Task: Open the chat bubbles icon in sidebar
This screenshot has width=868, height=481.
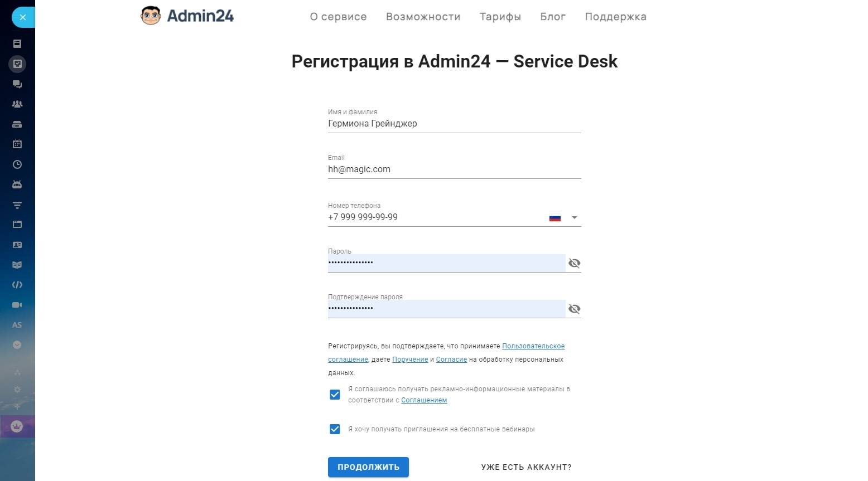Action: pos(17,84)
